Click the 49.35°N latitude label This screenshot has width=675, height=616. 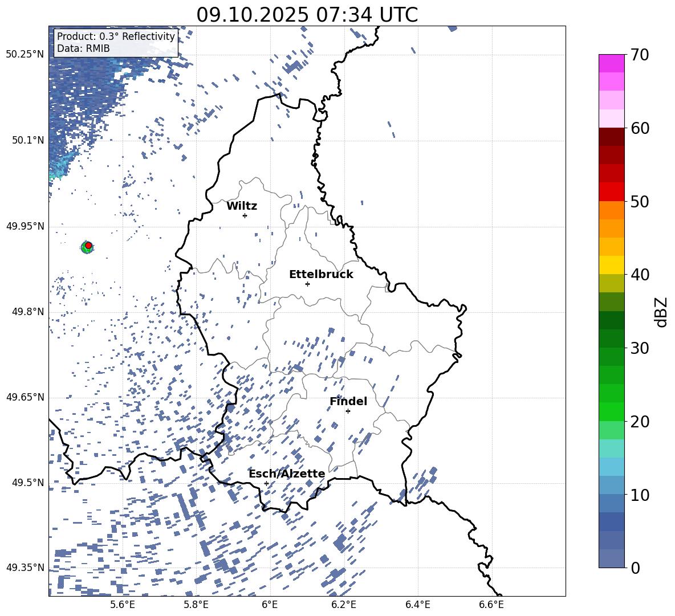[25, 568]
